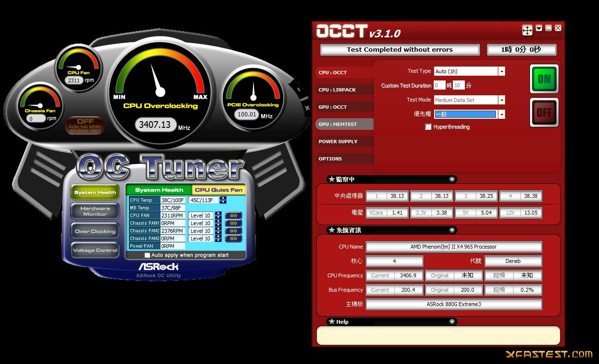Collapse the 系統資訊 system info section

[x=452, y=230]
